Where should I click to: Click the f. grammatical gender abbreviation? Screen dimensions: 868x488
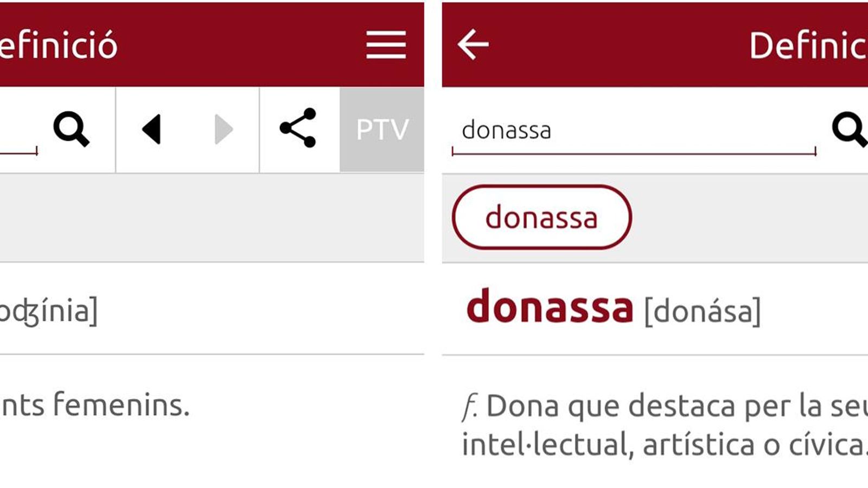(470, 406)
